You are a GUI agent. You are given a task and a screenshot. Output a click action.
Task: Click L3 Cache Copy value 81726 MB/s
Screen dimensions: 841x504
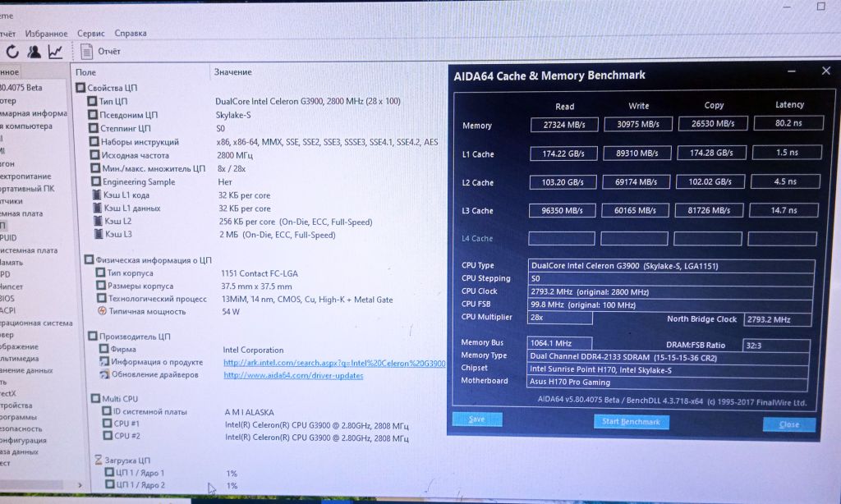coord(709,210)
